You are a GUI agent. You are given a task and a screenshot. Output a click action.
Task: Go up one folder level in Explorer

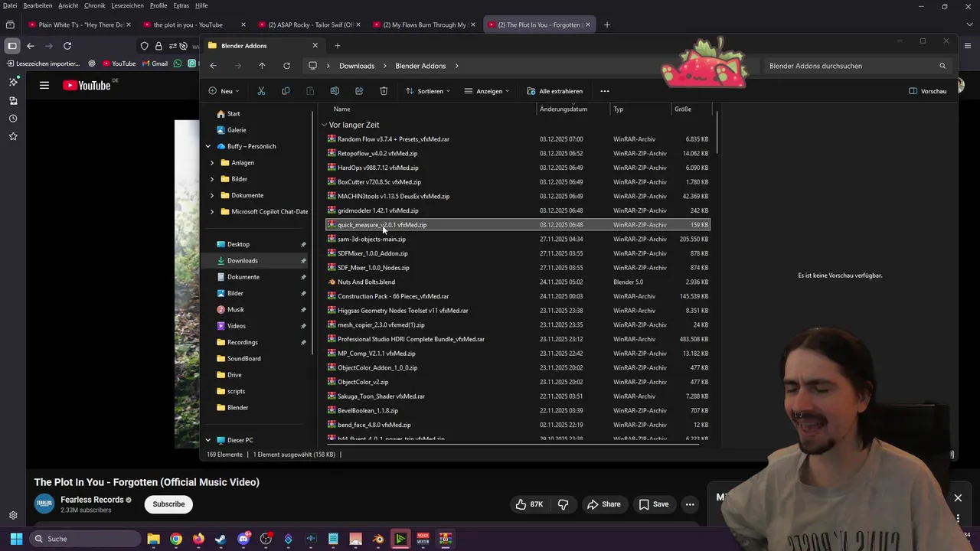point(262,66)
